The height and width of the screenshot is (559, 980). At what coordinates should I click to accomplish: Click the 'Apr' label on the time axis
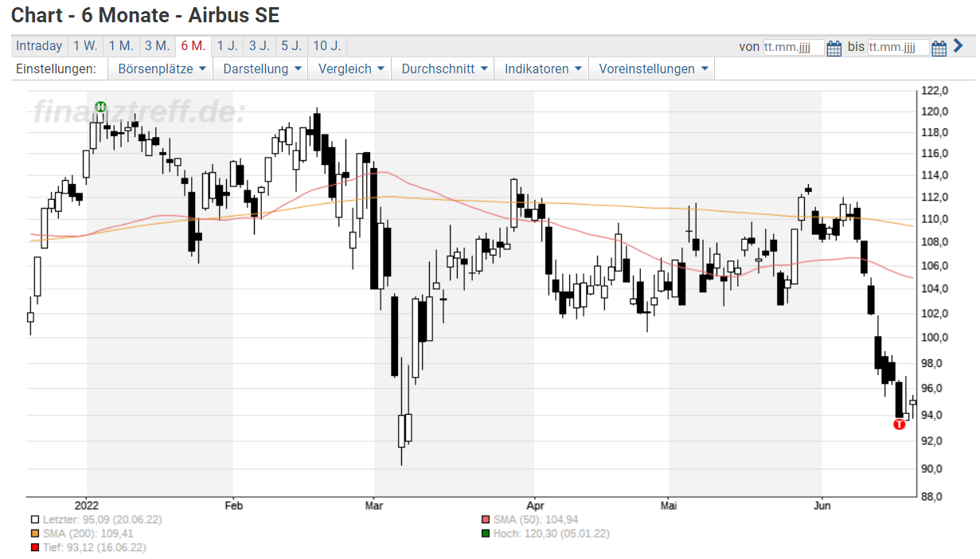(x=534, y=505)
